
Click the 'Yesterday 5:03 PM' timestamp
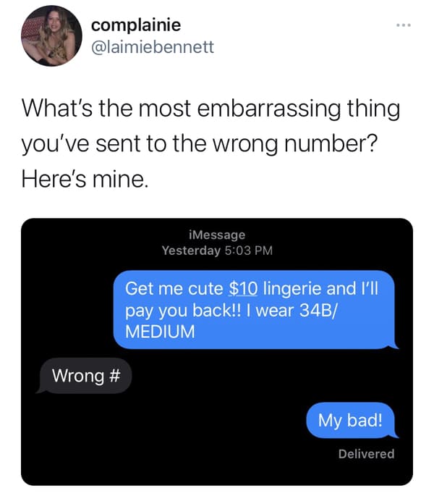[217, 251]
